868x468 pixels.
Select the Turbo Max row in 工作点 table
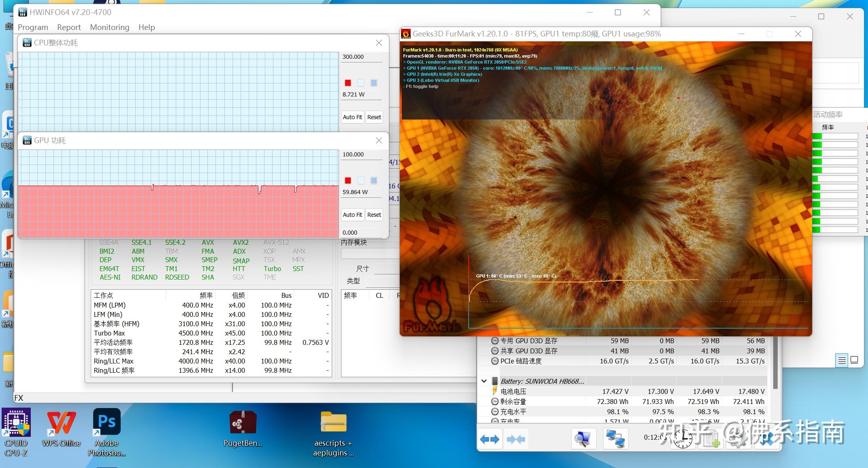coord(211,333)
